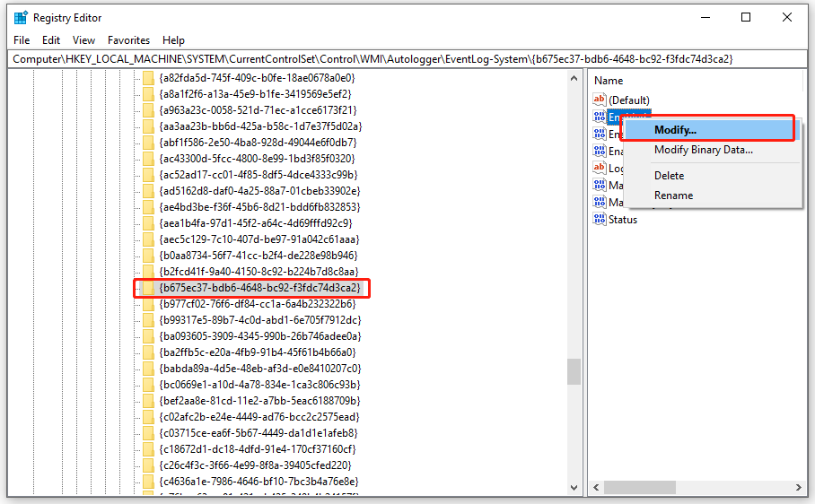
Task: Select key {bef2aa8e-81cd-11e2-a7bb-5eac6188709b}
Action: point(259,401)
